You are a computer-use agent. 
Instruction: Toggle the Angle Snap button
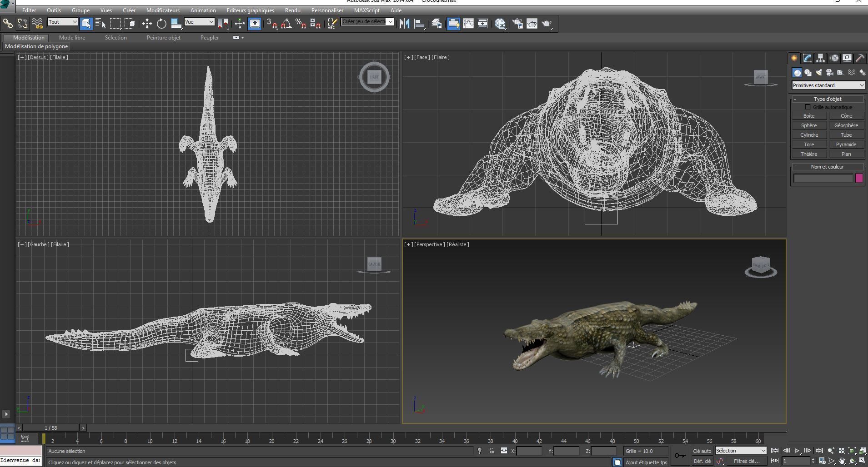point(286,23)
